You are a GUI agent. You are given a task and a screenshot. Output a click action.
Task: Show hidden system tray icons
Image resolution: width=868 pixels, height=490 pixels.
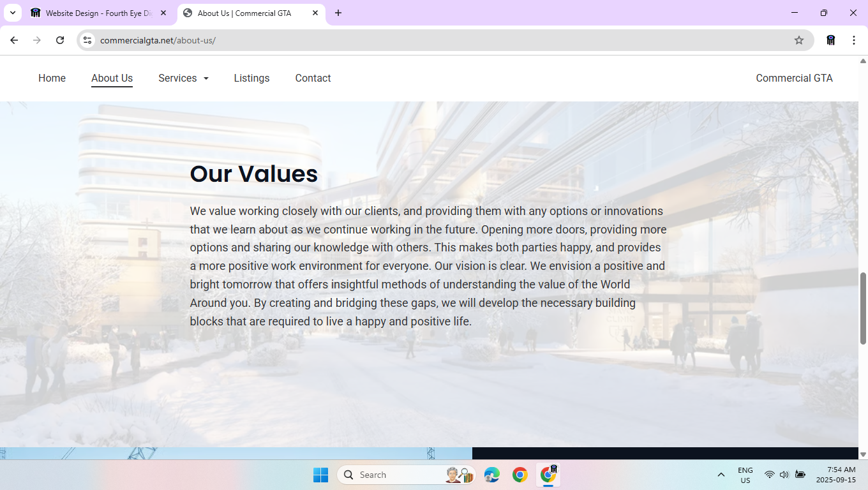point(721,475)
